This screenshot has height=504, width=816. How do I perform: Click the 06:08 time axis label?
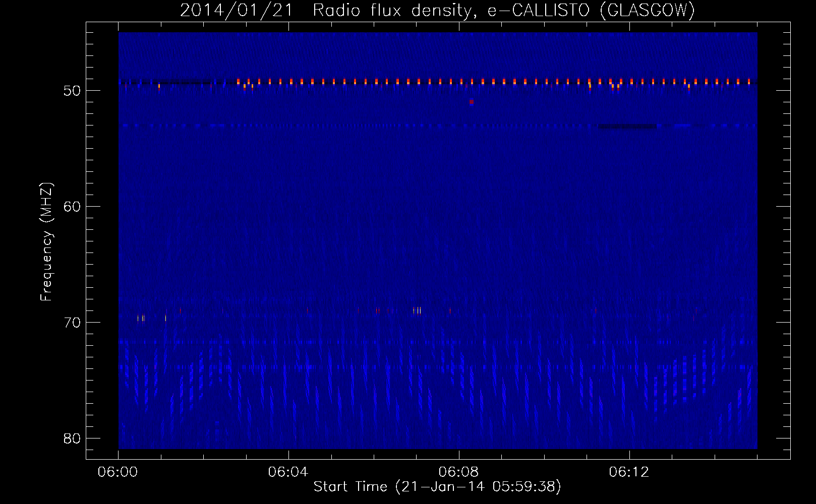(x=459, y=472)
